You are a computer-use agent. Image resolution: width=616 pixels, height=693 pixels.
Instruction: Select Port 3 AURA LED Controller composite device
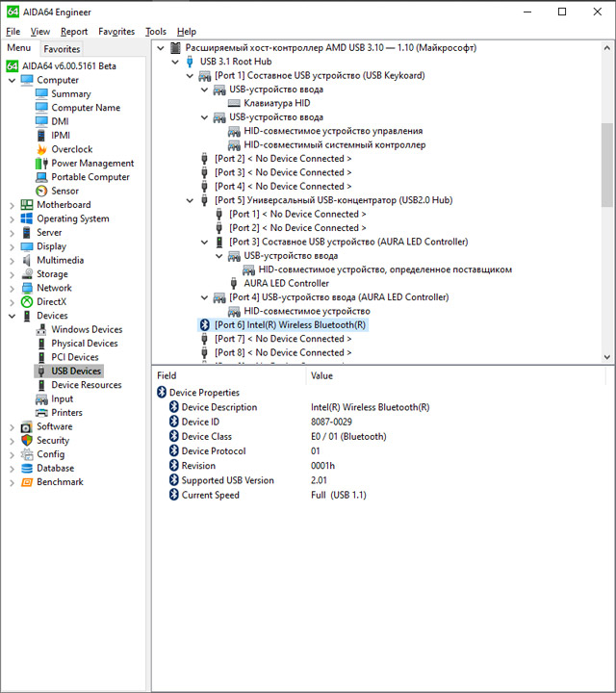[348, 242]
